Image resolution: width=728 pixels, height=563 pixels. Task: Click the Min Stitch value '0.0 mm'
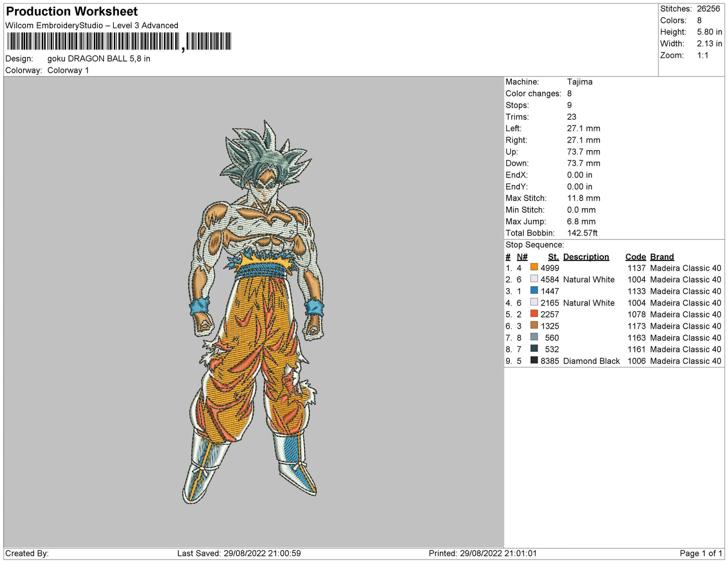pyautogui.click(x=581, y=210)
